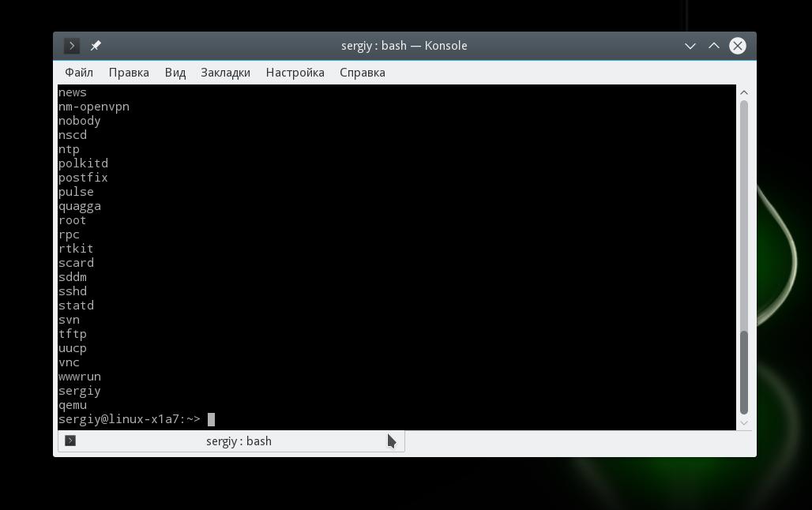Viewport: 812px width, 510px height.
Task: Click the 'rtkit' entry
Action: (76, 249)
